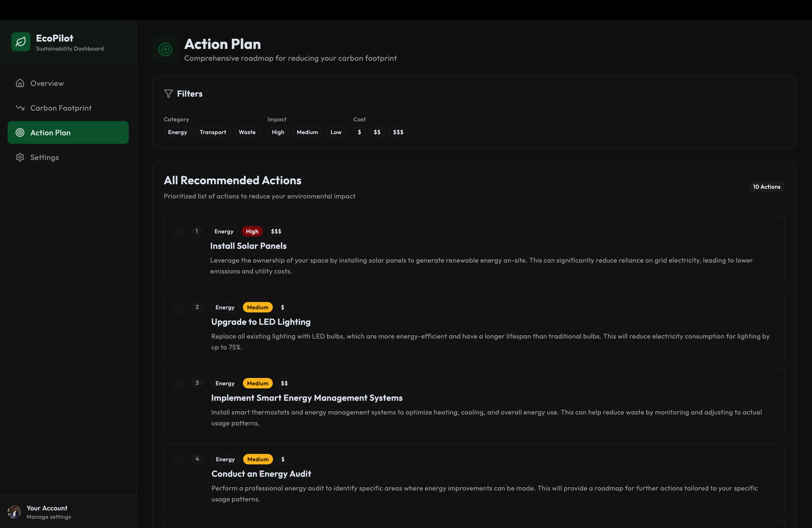Check Implement Smart Energy Management Systems

click(179, 384)
